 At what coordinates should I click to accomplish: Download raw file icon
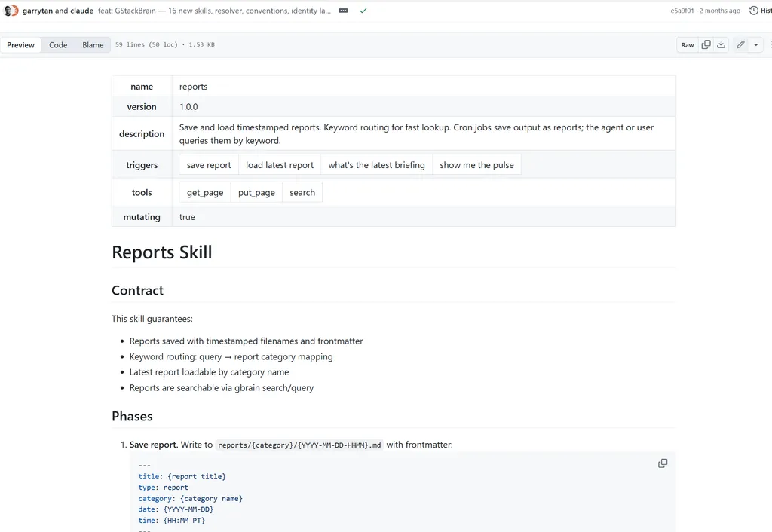click(721, 44)
